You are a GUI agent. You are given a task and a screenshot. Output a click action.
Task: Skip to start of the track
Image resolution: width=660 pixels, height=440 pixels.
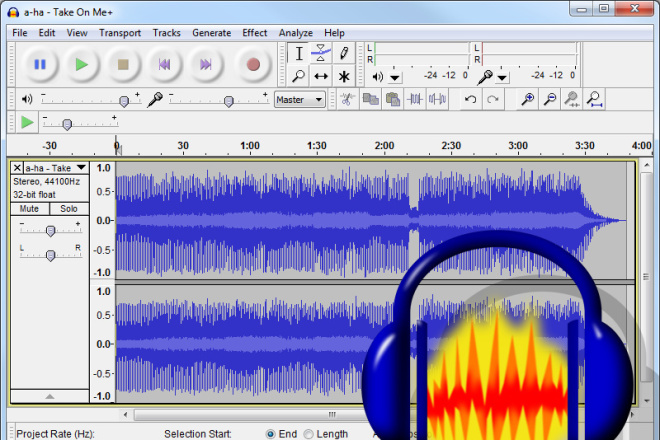coord(164,64)
